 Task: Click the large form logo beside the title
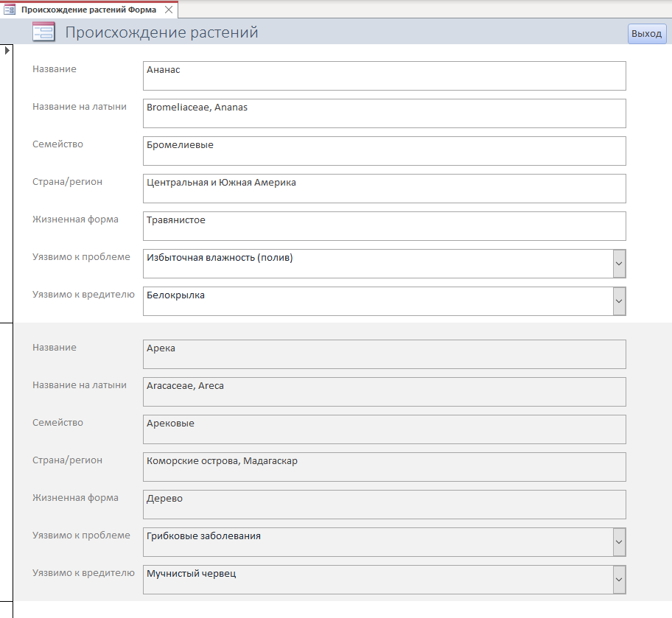(x=43, y=32)
